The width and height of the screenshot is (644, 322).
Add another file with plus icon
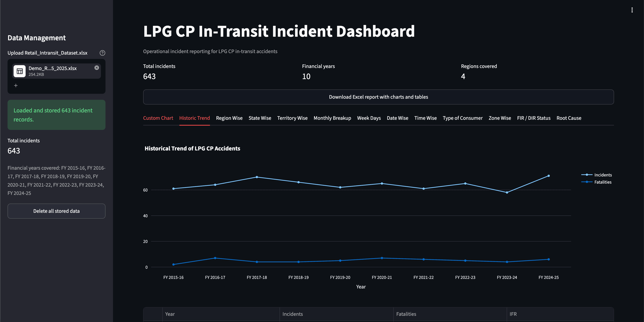pos(16,85)
